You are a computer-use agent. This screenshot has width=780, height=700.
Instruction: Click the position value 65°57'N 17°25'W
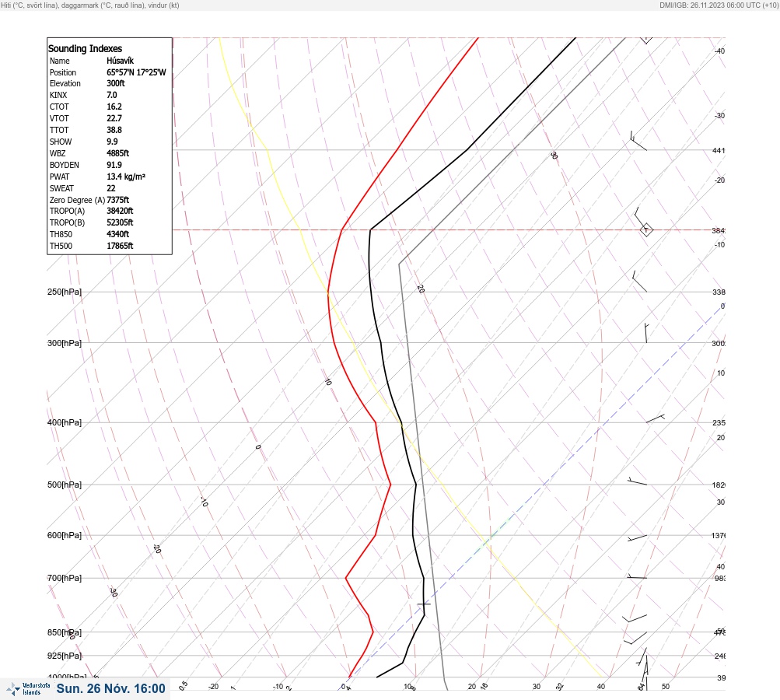(136, 72)
